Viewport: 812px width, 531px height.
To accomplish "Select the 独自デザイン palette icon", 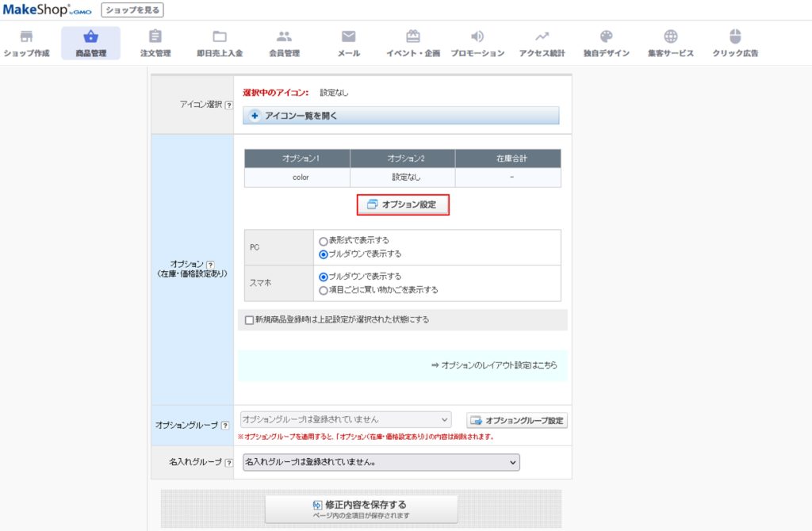I will coord(606,36).
